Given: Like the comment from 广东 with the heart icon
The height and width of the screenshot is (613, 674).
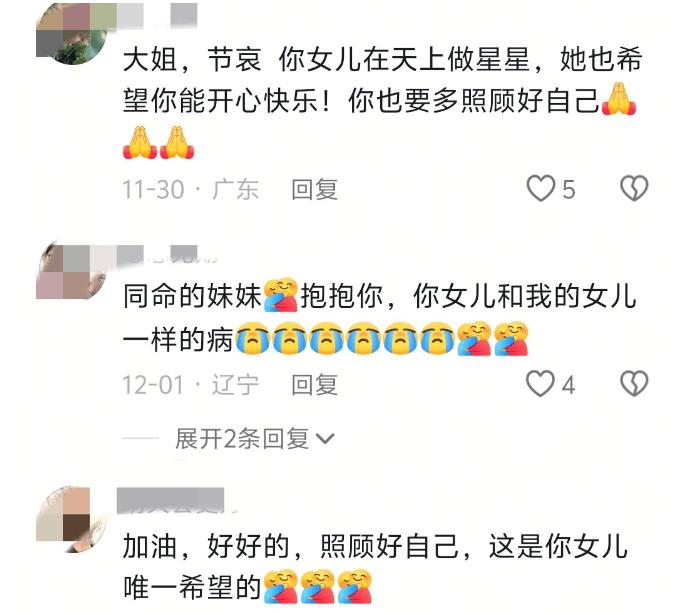Looking at the screenshot, I should 541,188.
